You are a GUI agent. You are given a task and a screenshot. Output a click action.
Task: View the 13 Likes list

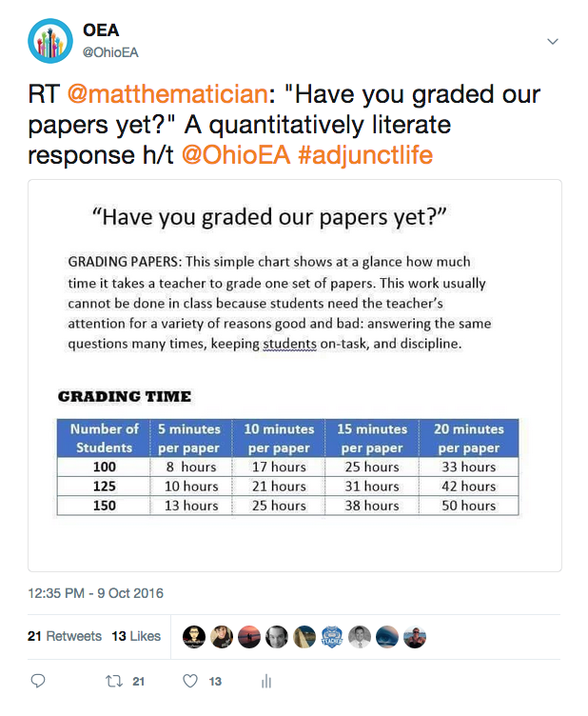[136, 636]
